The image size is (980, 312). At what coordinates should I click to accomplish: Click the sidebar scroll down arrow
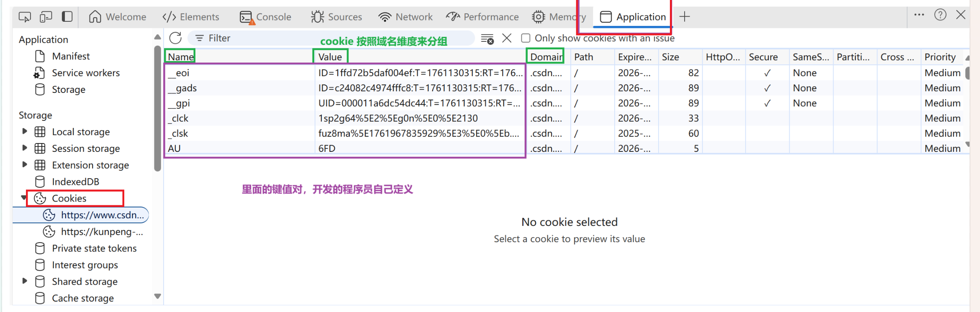coord(157,296)
